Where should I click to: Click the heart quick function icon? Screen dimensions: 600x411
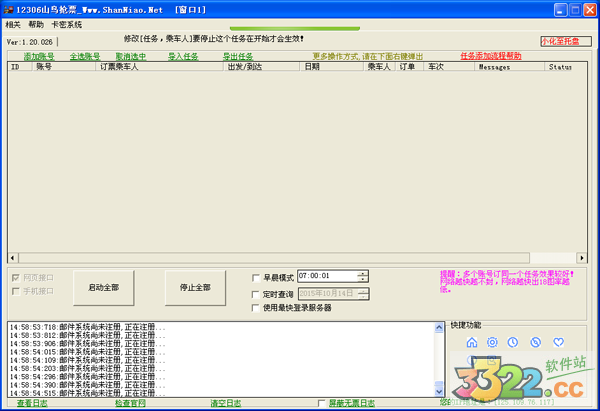(558, 342)
